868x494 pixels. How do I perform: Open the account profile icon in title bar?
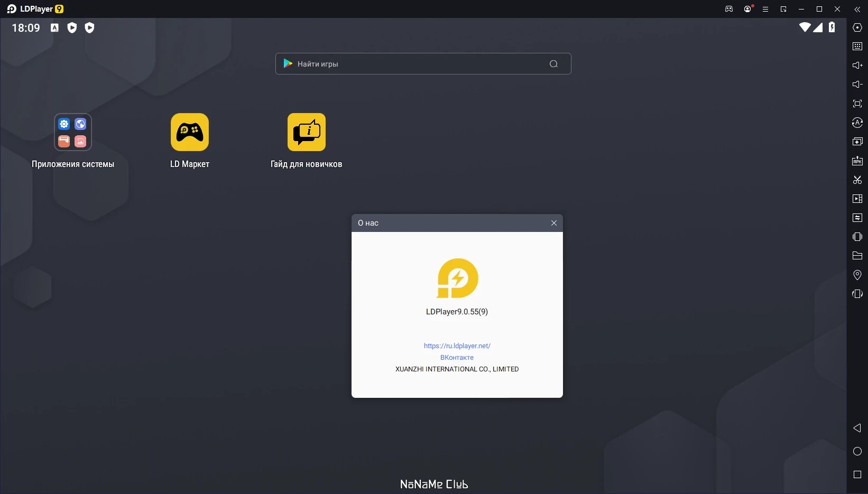[x=747, y=9]
